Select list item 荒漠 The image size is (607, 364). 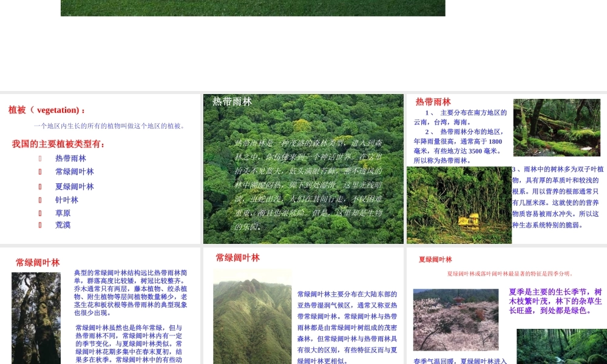[x=63, y=224]
